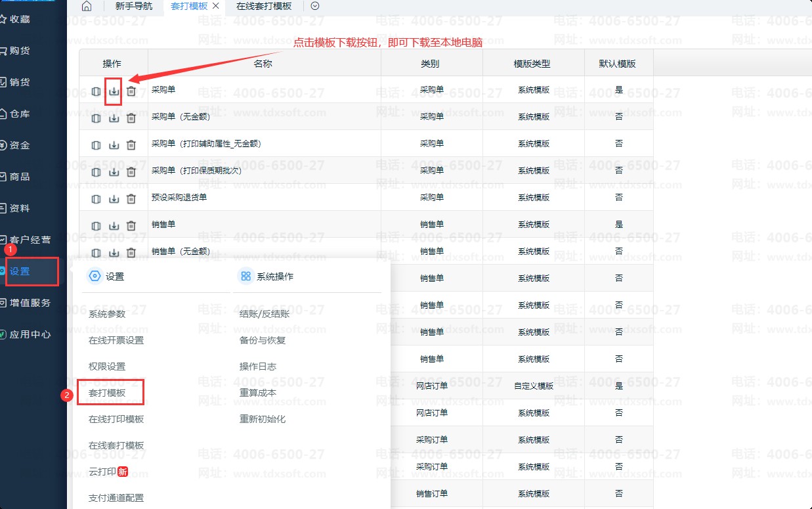Open 应用中心 in sidebar
Screen dimensions: 812x509
point(30,334)
